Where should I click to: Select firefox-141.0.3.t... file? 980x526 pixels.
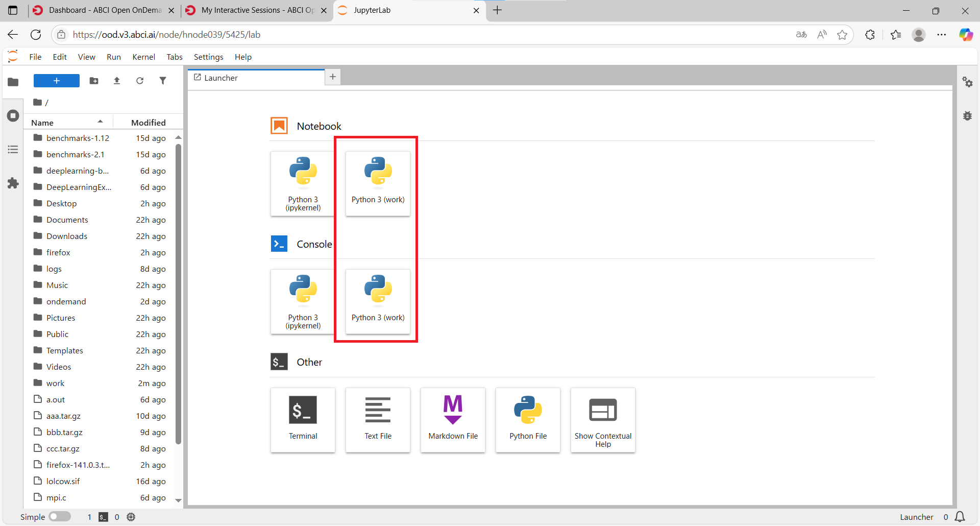click(x=100, y=465)
